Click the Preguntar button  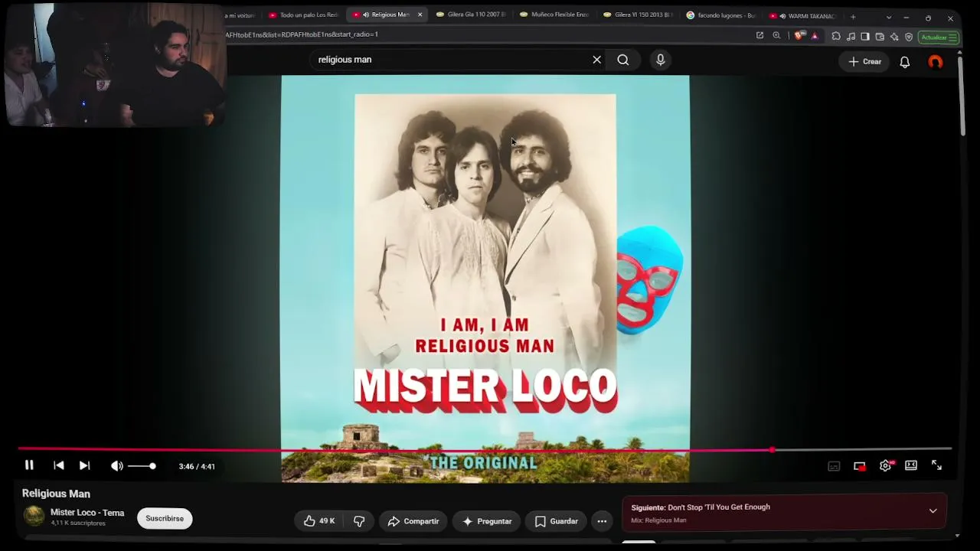tap(487, 521)
